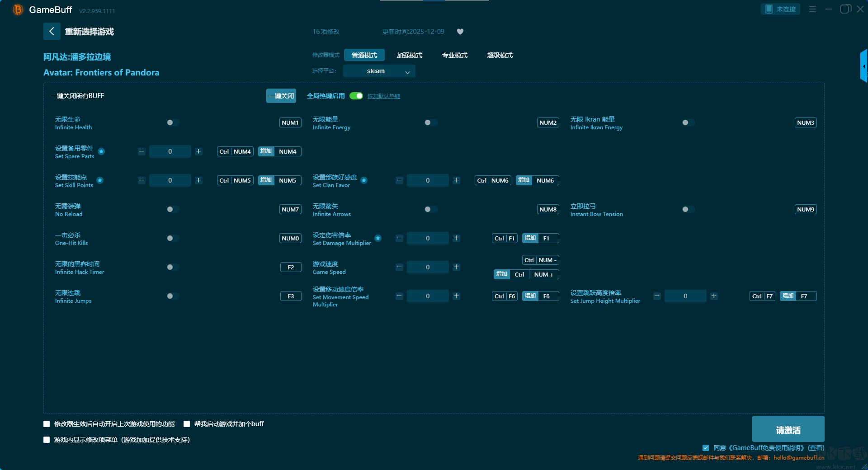The image size is (868, 470).
Task: Open the steam platform dropdown
Action: (379, 71)
